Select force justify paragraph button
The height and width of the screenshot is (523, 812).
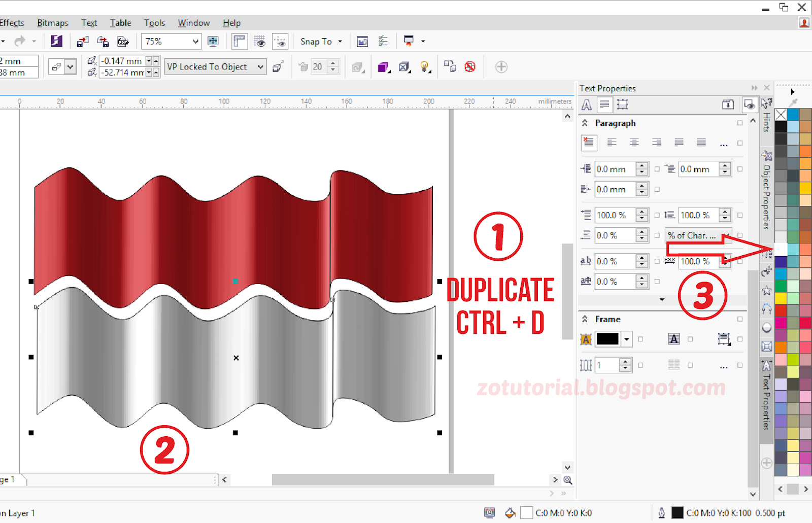coord(701,143)
